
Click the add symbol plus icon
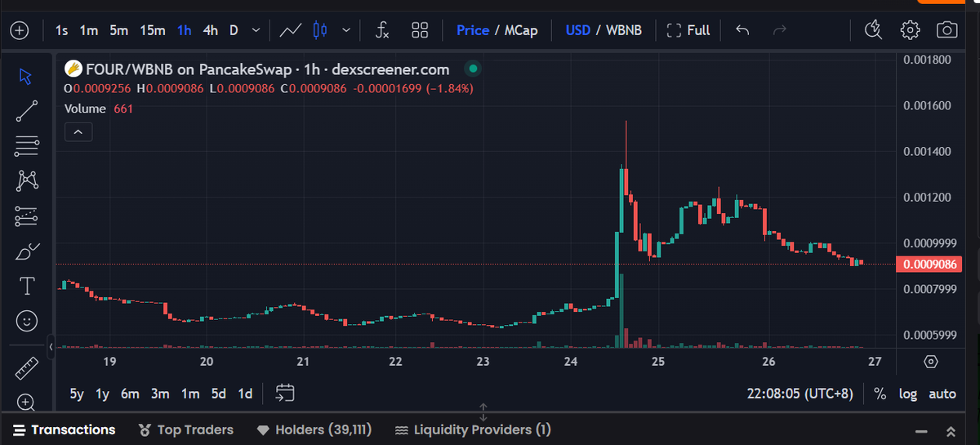20,30
